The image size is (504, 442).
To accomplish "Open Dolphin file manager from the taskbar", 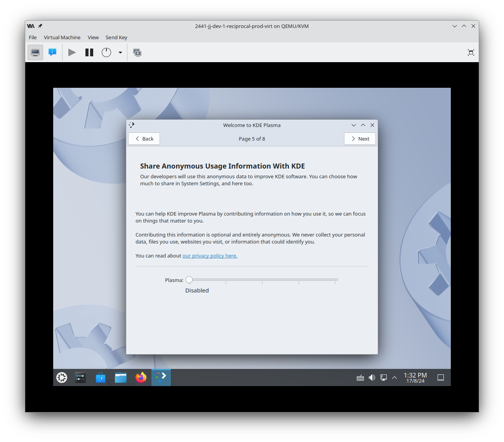I will point(121,378).
